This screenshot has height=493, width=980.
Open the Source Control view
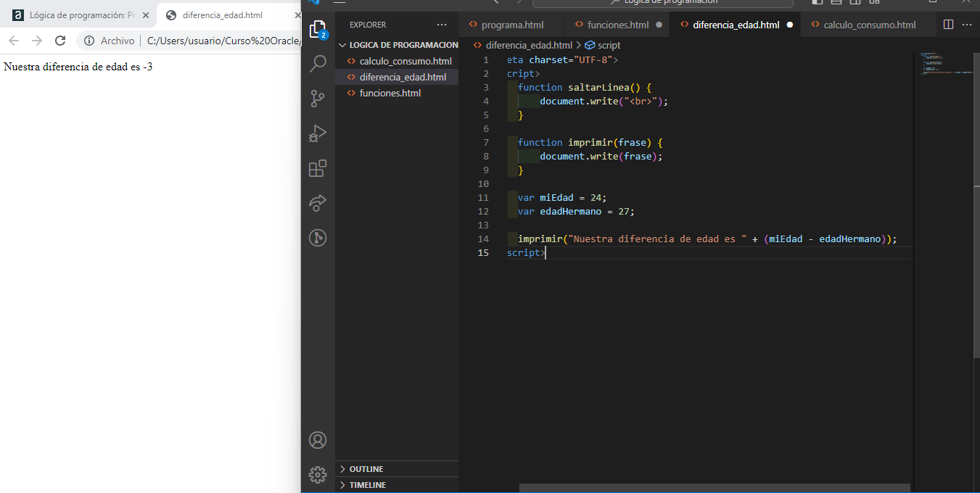tap(318, 99)
